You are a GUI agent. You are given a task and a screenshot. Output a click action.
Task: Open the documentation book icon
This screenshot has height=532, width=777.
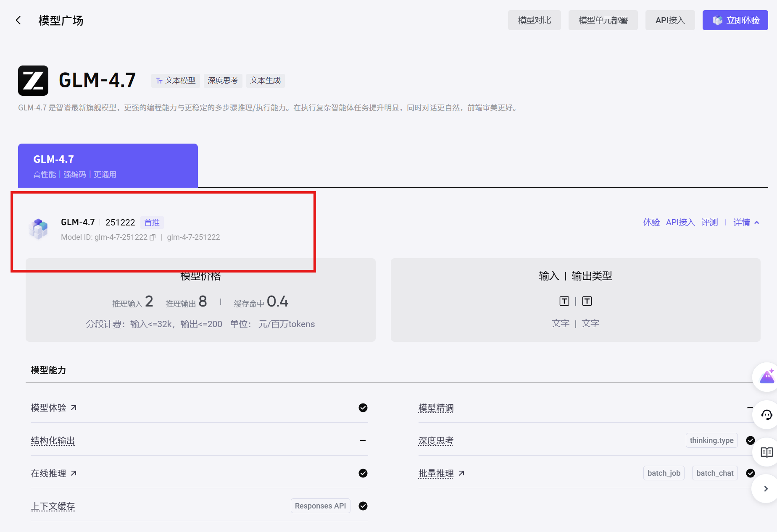point(767,452)
